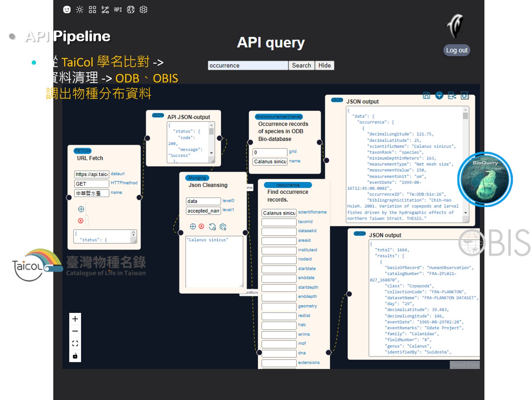Image resolution: width=532 pixels, height=400 pixels.
Task: Click the API icon in top bar
Action: click(x=118, y=10)
